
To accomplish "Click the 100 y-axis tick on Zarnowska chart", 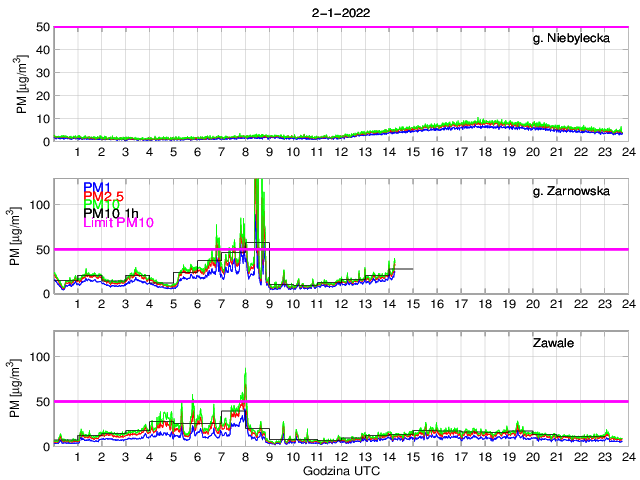I will click(39, 204).
